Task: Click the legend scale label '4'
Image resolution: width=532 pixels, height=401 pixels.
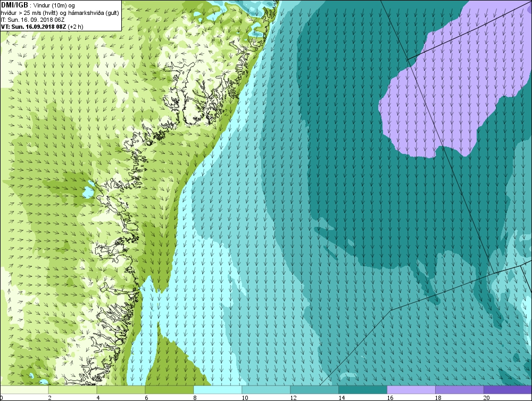Action: pyautogui.click(x=98, y=398)
